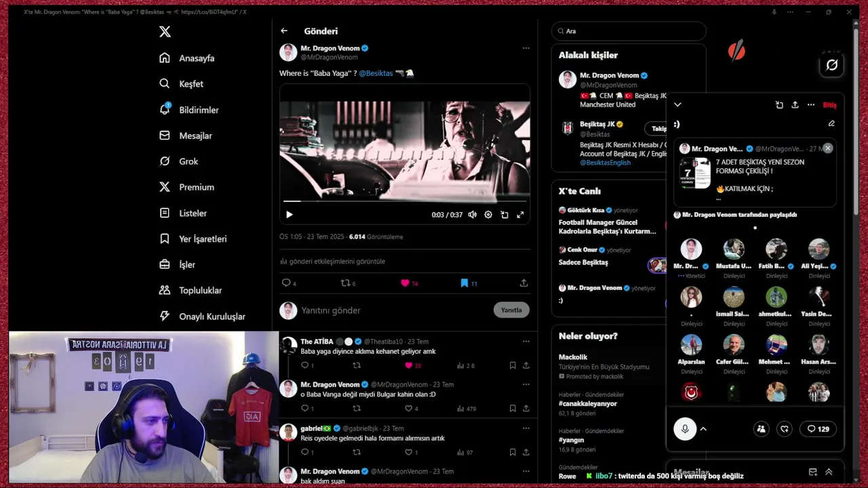Select listener Cafer Gül... avatar
This screenshot has width=868, height=488.
[x=734, y=345]
